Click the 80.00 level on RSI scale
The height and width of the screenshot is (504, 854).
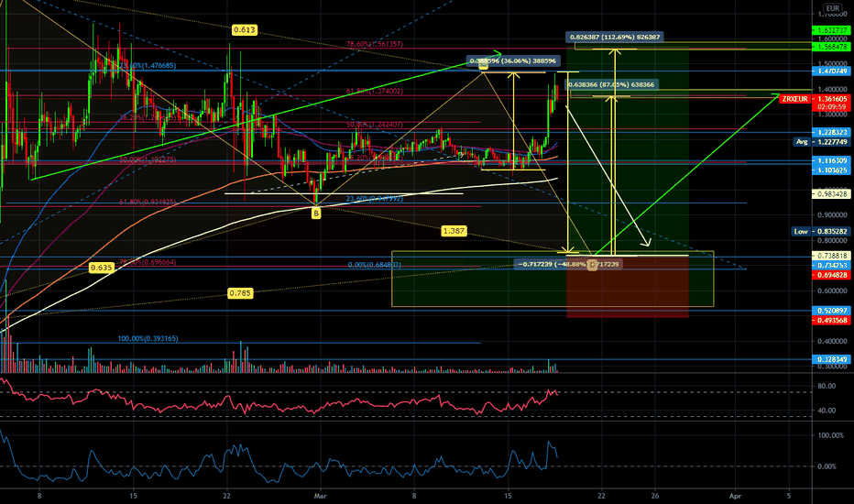click(x=827, y=387)
